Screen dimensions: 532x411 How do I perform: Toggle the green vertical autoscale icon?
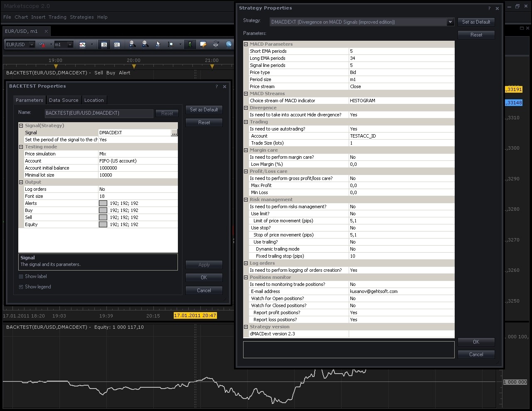[x=190, y=44]
